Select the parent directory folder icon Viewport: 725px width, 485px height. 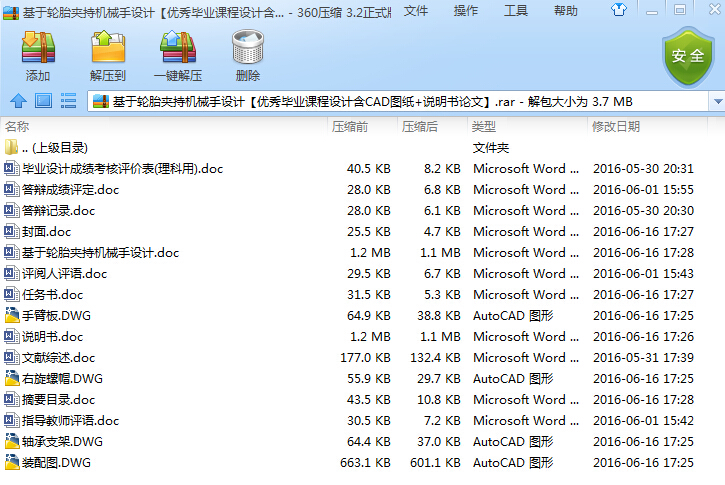(11, 147)
